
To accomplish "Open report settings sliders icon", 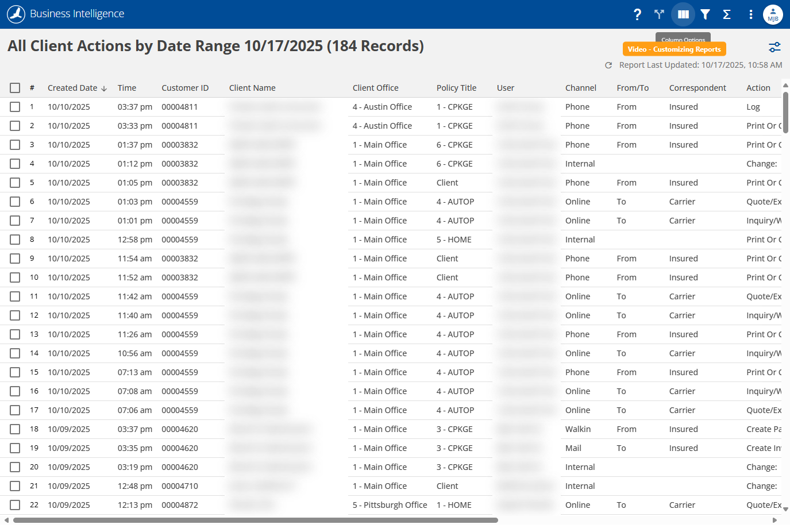I will point(774,47).
